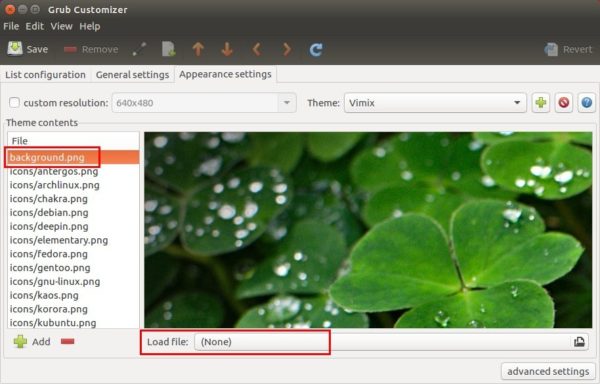Screen dimensions: 600x384
Task: Select icons/korora.png in the list
Action: 73,309
